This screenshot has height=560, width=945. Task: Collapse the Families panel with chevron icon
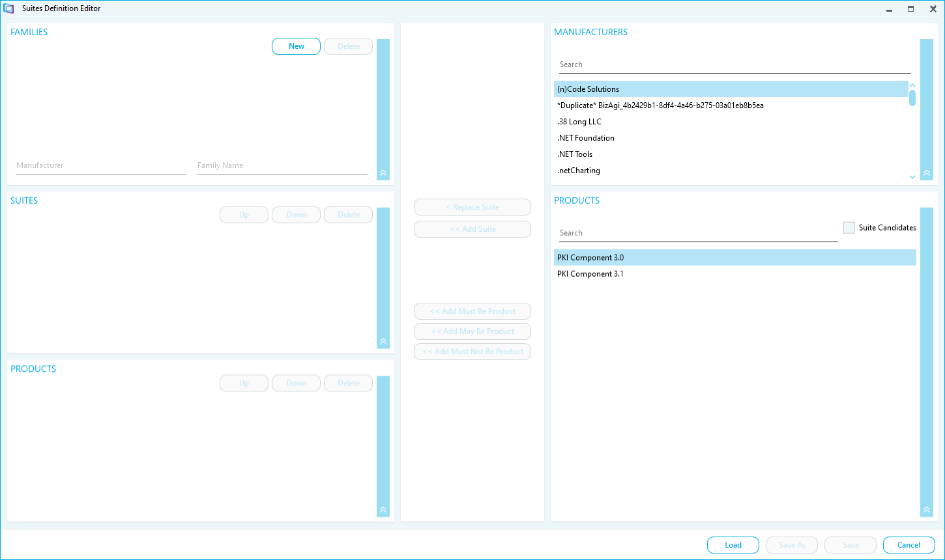(x=383, y=173)
